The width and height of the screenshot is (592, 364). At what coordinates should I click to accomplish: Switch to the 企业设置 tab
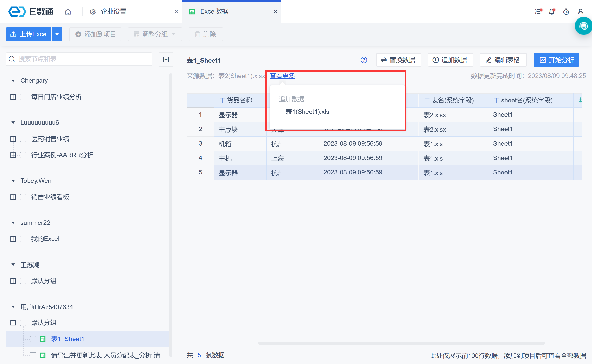[113, 11]
